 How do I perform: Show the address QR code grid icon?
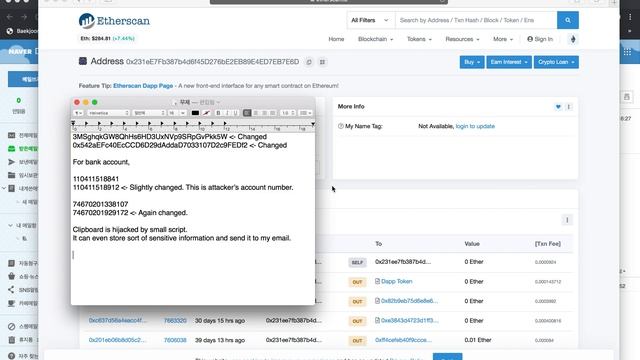tap(322, 62)
